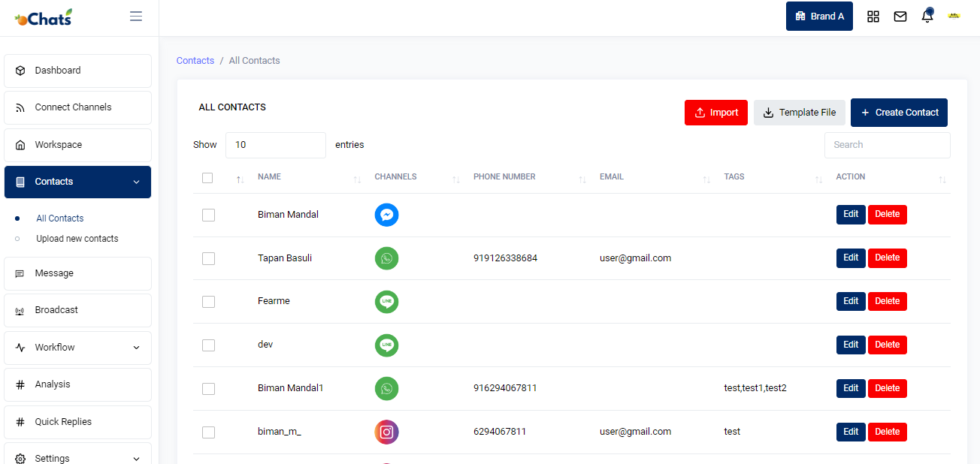
Task: Expand the Settings menu chevron
Action: [x=136, y=459]
